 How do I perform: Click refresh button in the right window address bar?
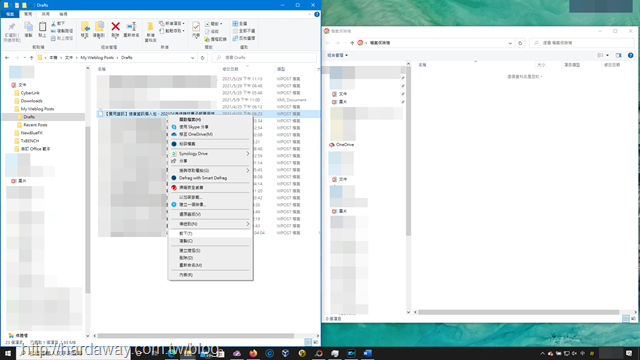[520, 43]
